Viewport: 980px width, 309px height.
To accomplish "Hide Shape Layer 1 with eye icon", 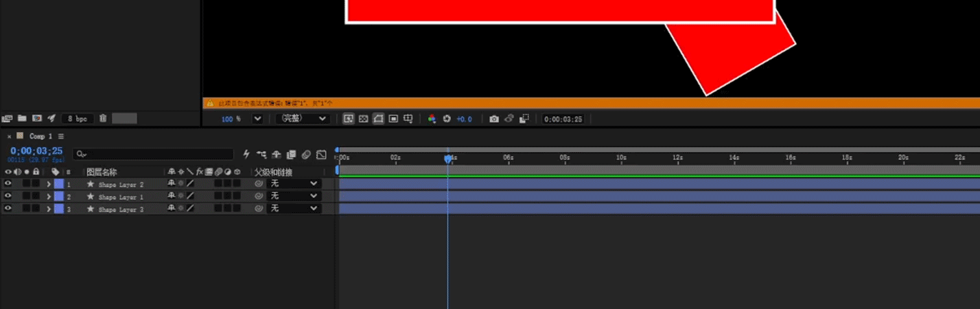I will [x=8, y=196].
